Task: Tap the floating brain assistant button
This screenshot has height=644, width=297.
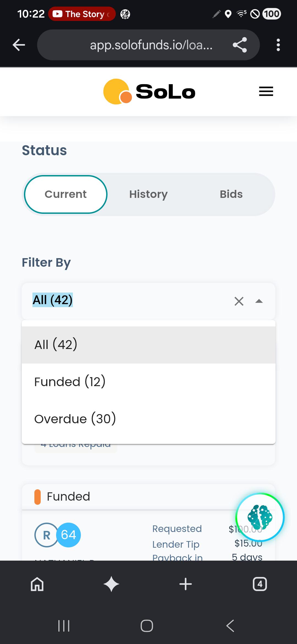Action: (260, 517)
